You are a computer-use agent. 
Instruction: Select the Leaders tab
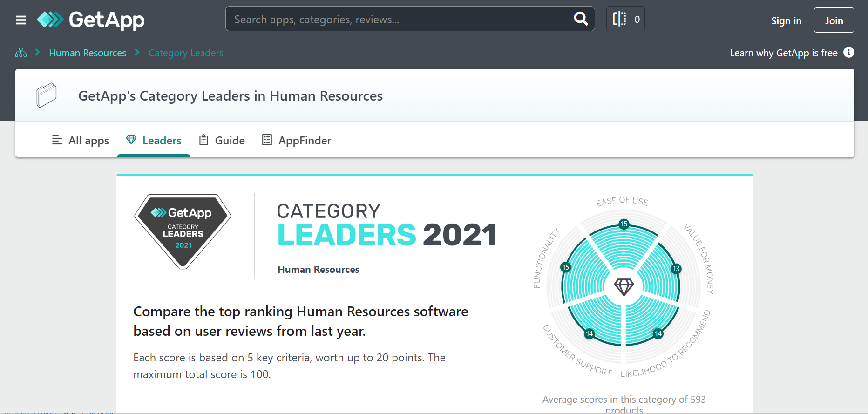(154, 140)
